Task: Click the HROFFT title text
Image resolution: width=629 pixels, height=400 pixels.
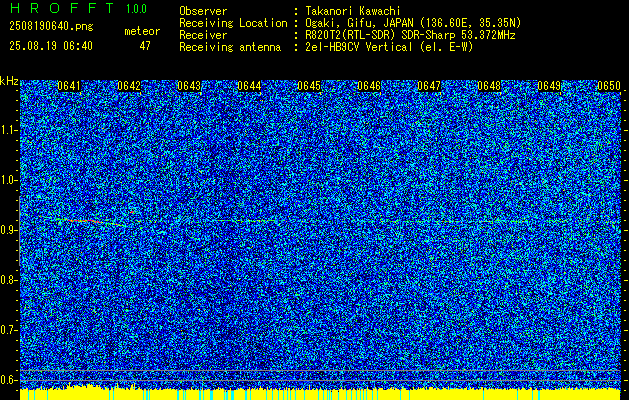Action: 62,8
